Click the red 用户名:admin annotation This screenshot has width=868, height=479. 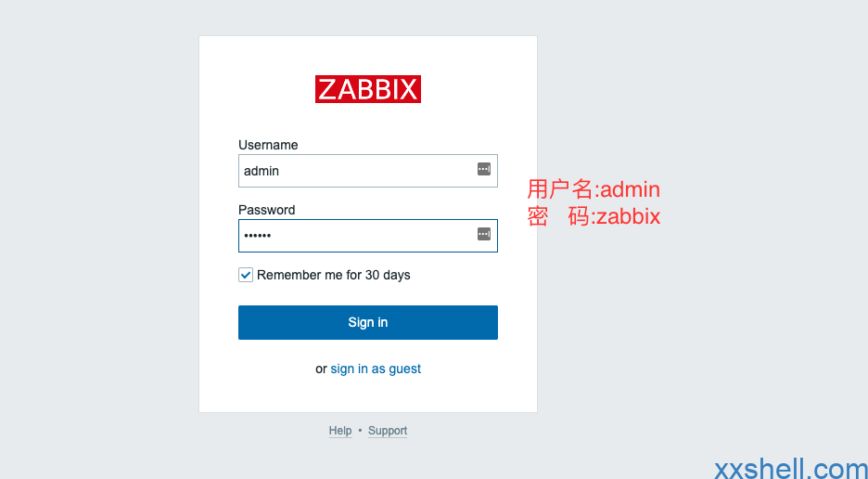point(594,189)
